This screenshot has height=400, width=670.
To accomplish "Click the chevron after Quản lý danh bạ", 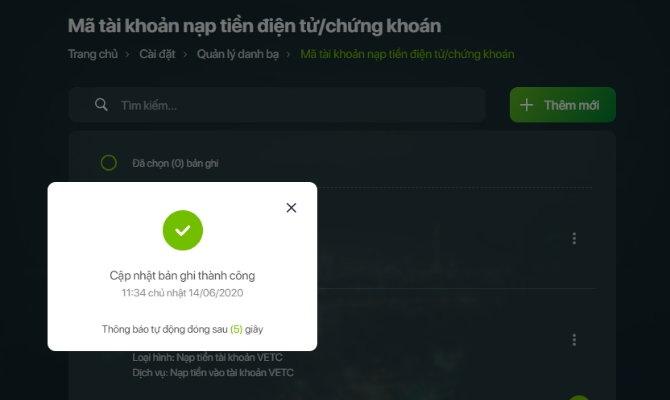I will click(289, 55).
